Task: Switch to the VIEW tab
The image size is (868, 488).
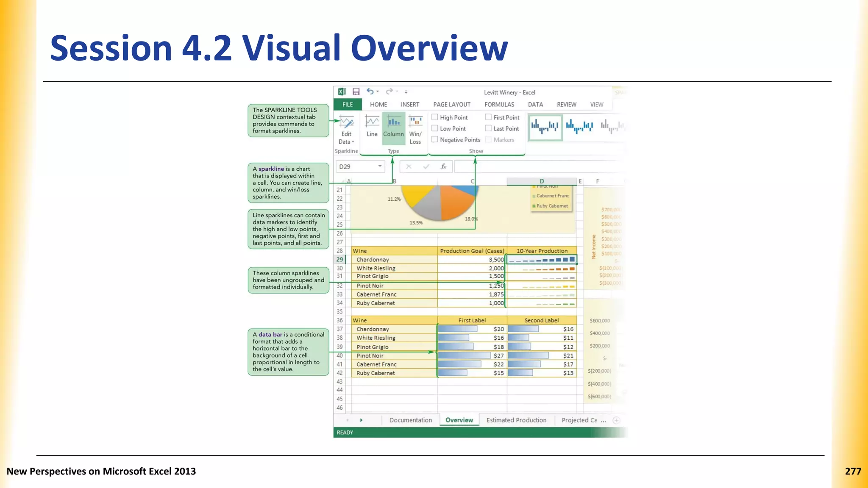Action: [x=597, y=104]
